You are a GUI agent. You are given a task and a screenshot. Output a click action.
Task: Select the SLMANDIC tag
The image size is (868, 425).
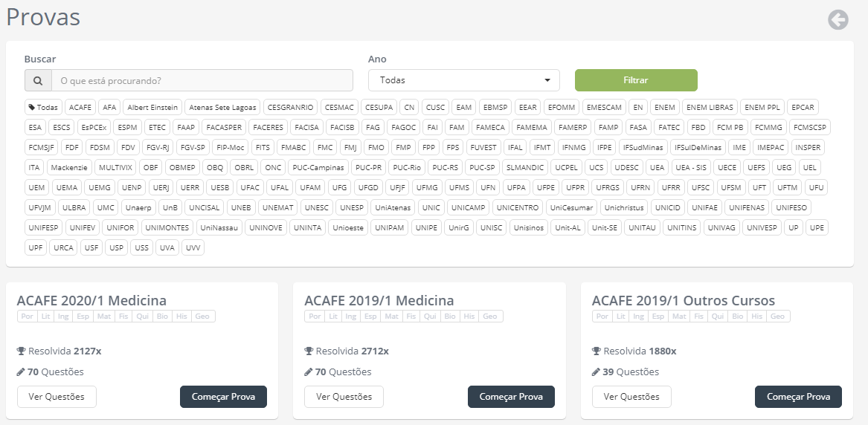(526, 167)
